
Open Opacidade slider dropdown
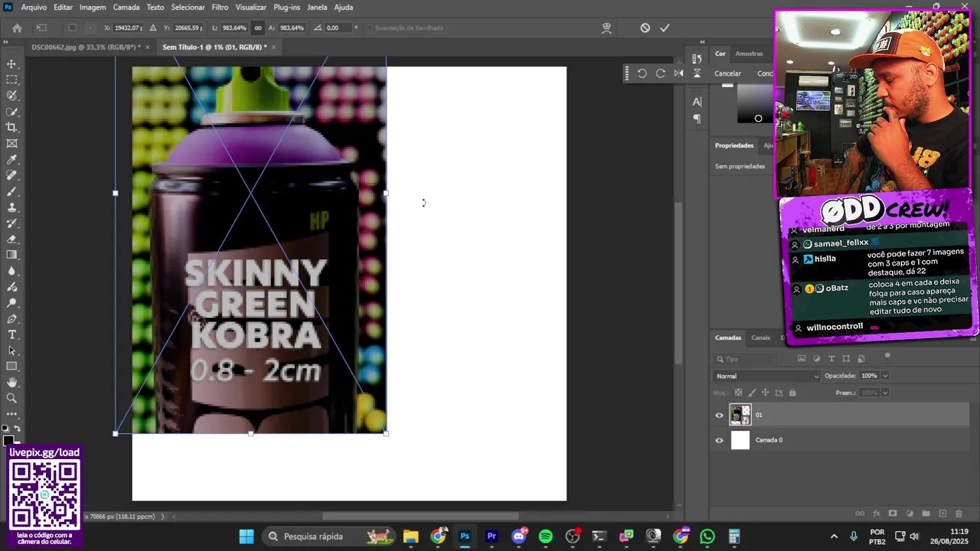(x=884, y=376)
